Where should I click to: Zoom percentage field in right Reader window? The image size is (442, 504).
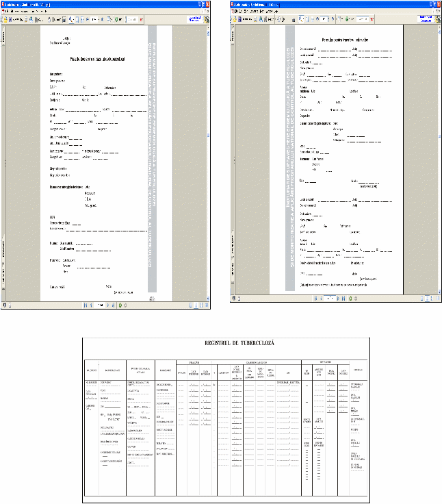point(324,19)
